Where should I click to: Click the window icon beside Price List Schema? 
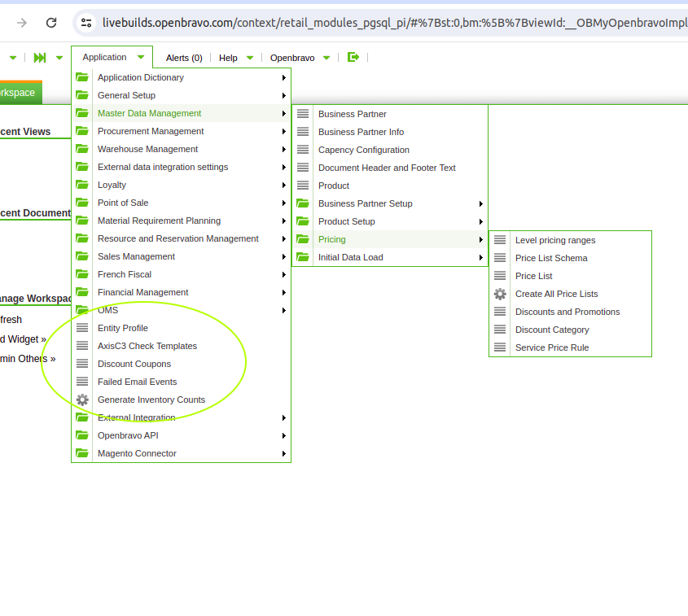point(500,258)
